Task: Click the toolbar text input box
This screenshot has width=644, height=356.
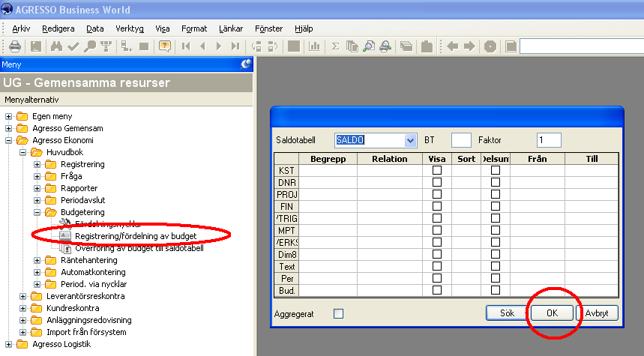Action: coord(582,46)
